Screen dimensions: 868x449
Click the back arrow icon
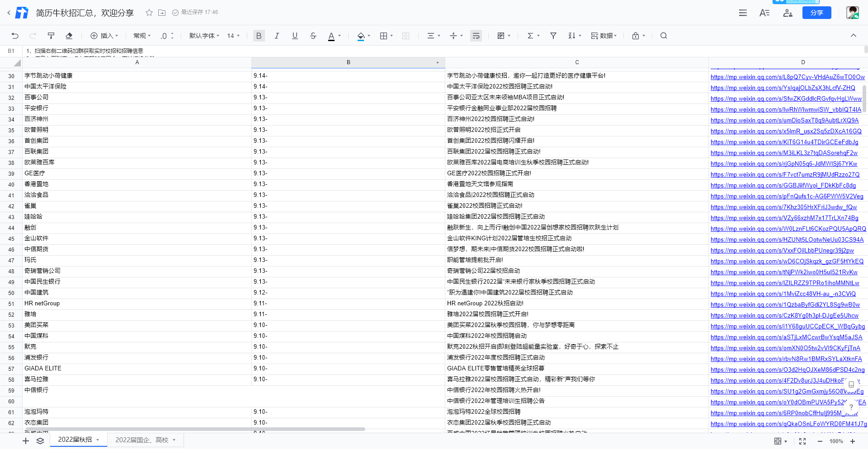pyautogui.click(x=9, y=13)
